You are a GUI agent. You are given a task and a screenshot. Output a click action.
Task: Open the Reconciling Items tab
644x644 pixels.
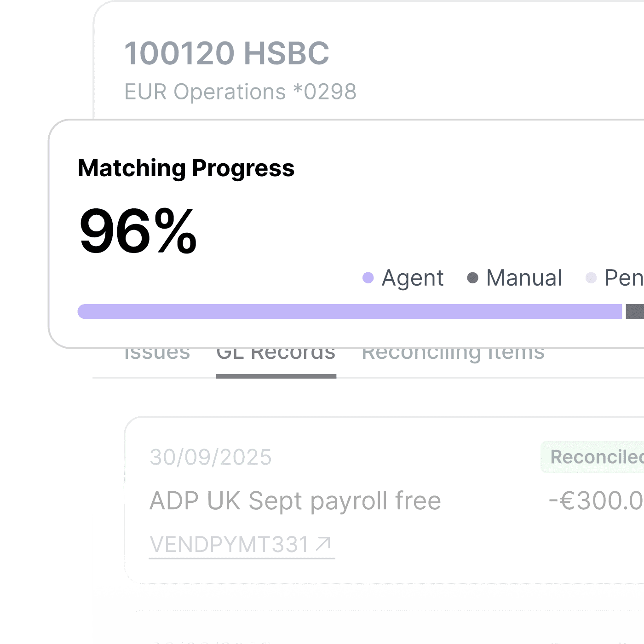pyautogui.click(x=453, y=355)
